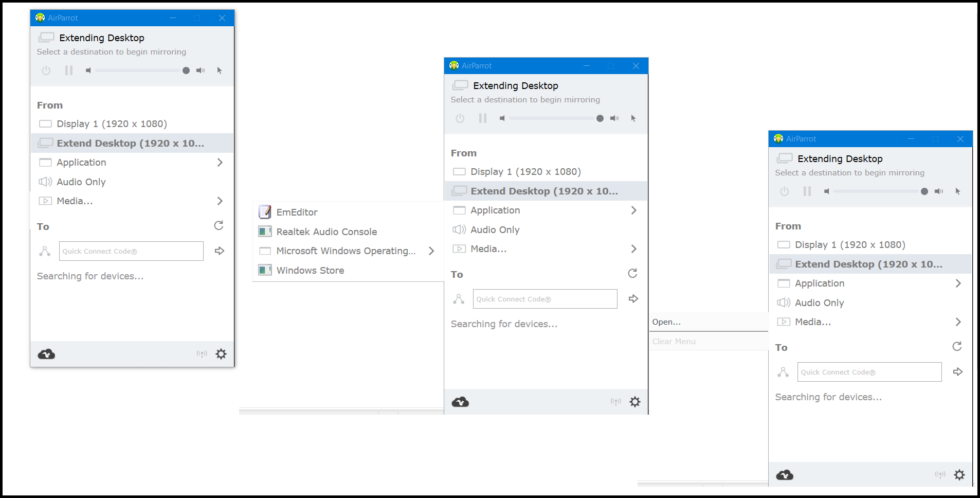
Task: Toggle the mouse cursor icon in right AirParrot window
Action: (958, 191)
